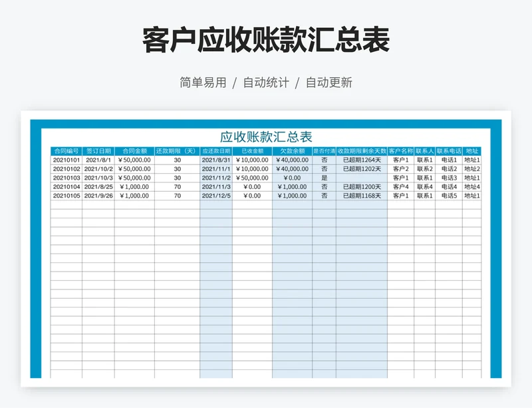This screenshot has height=408, width=532.
Task: Click phone cell 电话3
Action: pyautogui.click(x=449, y=178)
